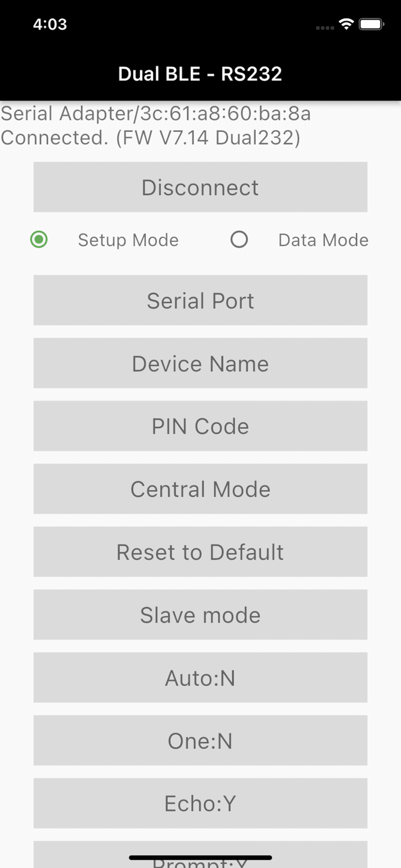Open the Serial Port settings
The image size is (401, 868).
coord(200,300)
